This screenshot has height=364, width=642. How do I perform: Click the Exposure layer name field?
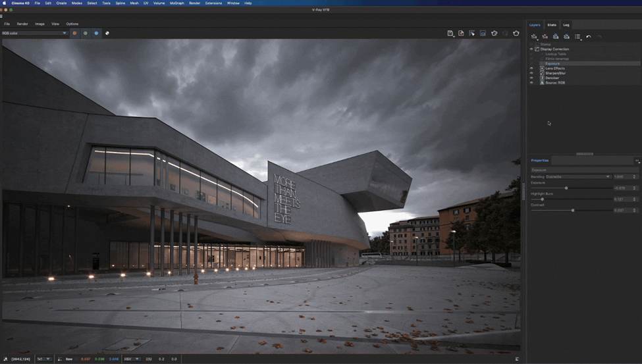click(x=584, y=170)
